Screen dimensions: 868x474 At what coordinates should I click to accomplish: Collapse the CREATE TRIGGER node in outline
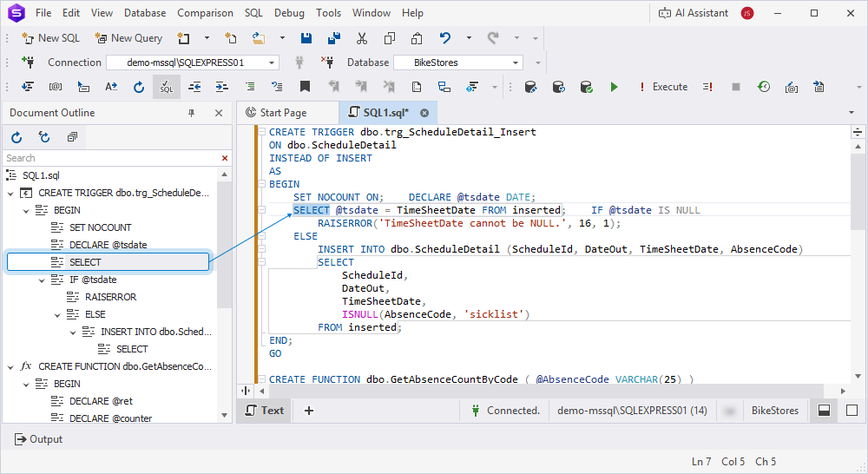click(10, 194)
